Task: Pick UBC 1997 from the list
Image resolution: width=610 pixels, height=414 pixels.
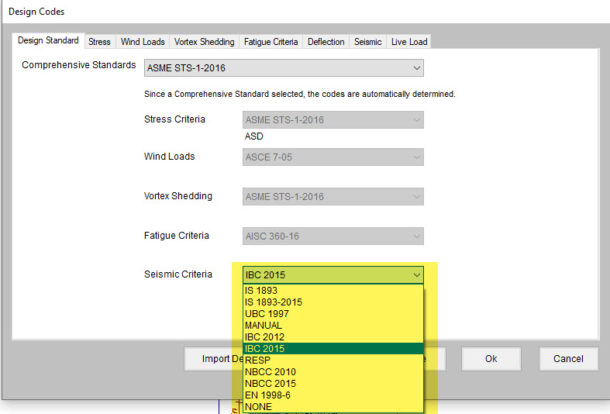Action: point(267,314)
